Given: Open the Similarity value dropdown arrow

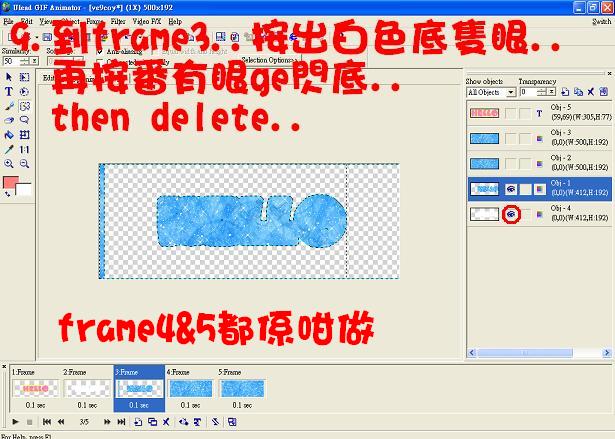Looking at the screenshot, I should tap(34, 61).
